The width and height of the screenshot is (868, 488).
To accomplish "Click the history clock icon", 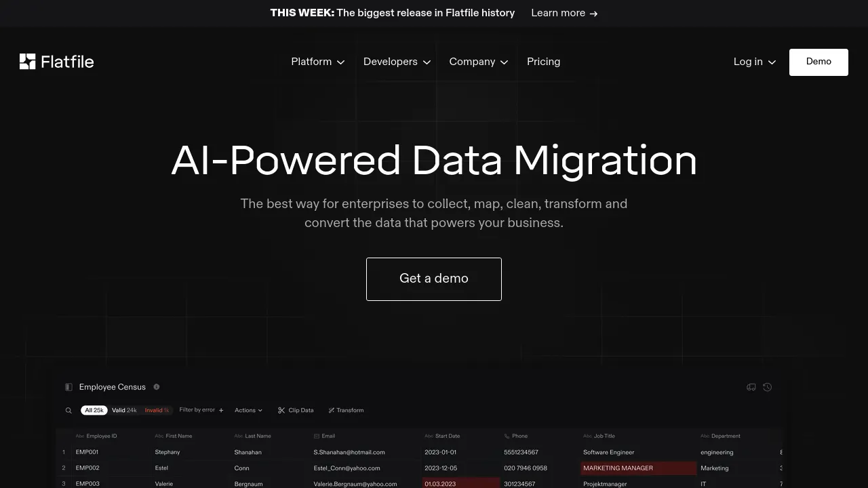I will tap(767, 387).
